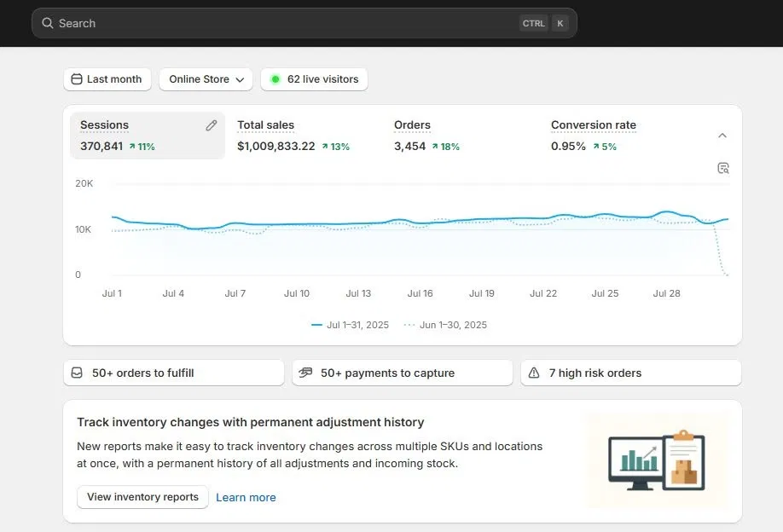Open the Last month date picker
Image resolution: width=783 pixels, height=532 pixels.
tap(107, 79)
